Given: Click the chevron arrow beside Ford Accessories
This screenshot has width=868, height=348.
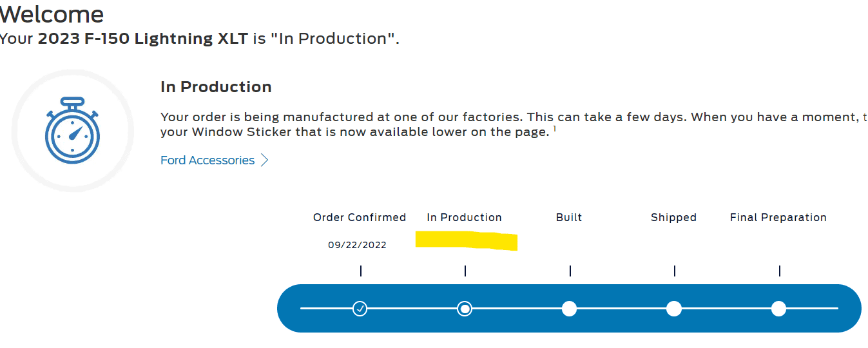Looking at the screenshot, I should click(264, 160).
